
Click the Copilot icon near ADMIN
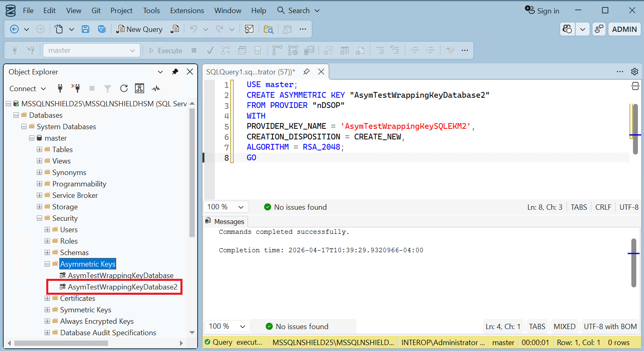[567, 29]
